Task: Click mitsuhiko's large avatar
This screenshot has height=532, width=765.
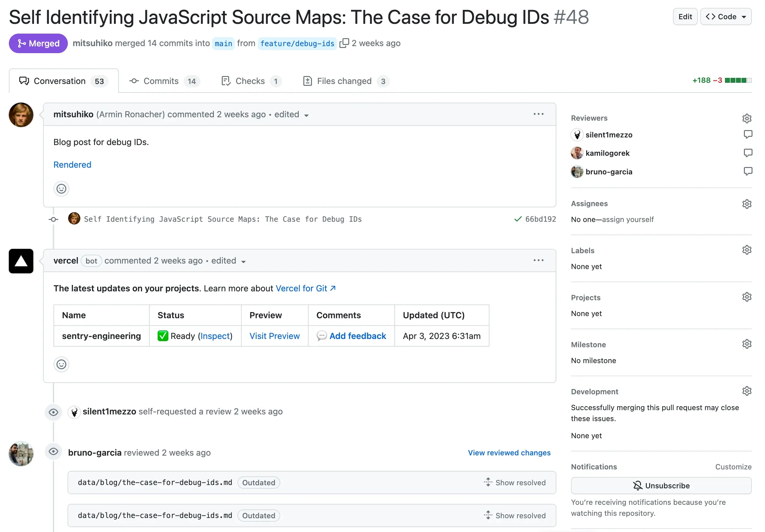Action: coord(21,115)
